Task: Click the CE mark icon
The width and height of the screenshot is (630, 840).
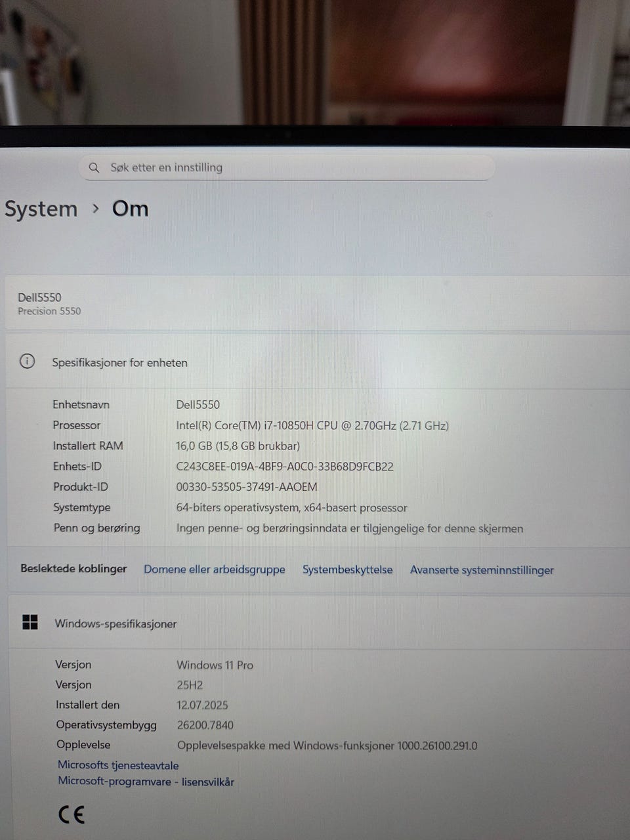Action: pyautogui.click(x=72, y=814)
